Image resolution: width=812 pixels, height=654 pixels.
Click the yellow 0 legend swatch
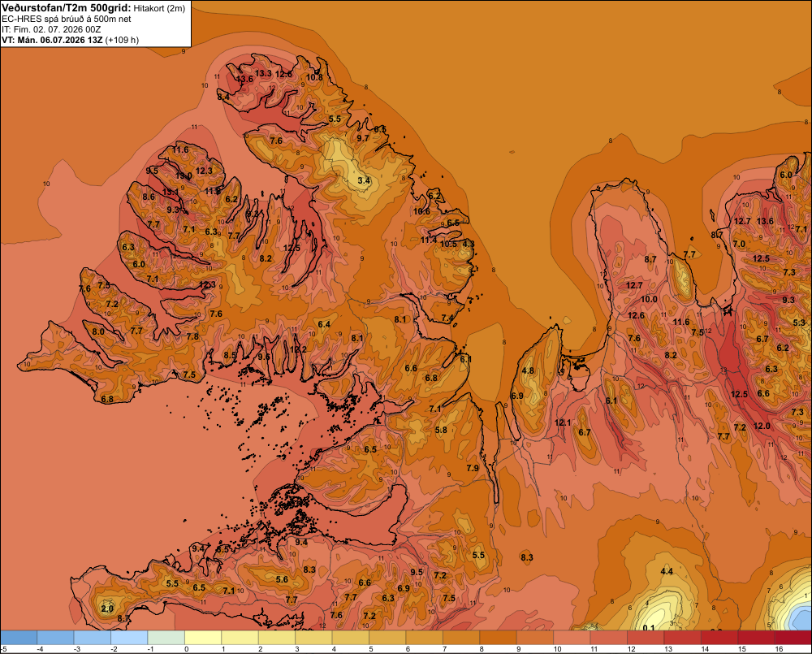pyautogui.click(x=202, y=637)
